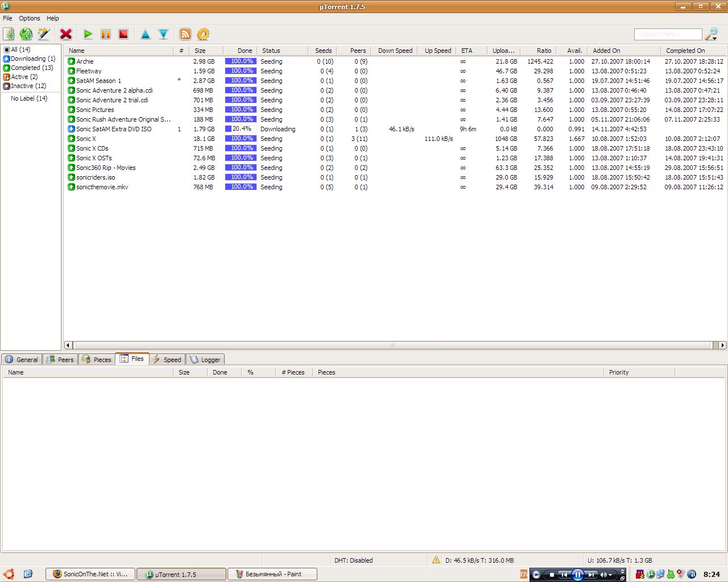Switch to the Speed tab

[167, 359]
